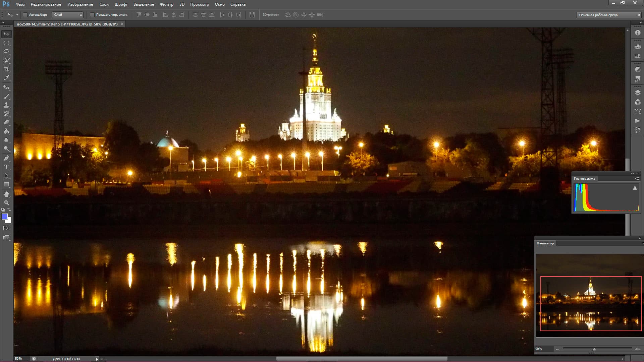Viewport: 644px width, 362px height.
Task: Enable Показать упр. элем. checkbox
Action: [92, 15]
